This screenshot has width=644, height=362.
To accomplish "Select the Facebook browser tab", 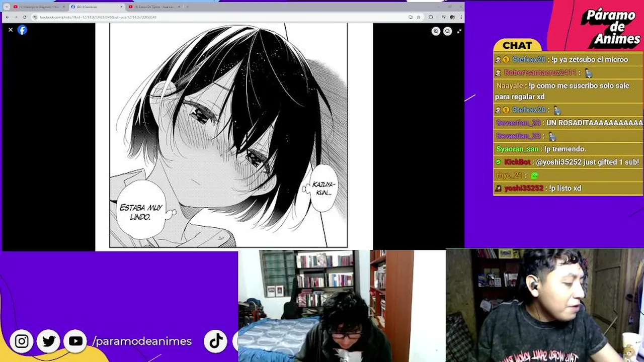I will (x=97, y=7).
